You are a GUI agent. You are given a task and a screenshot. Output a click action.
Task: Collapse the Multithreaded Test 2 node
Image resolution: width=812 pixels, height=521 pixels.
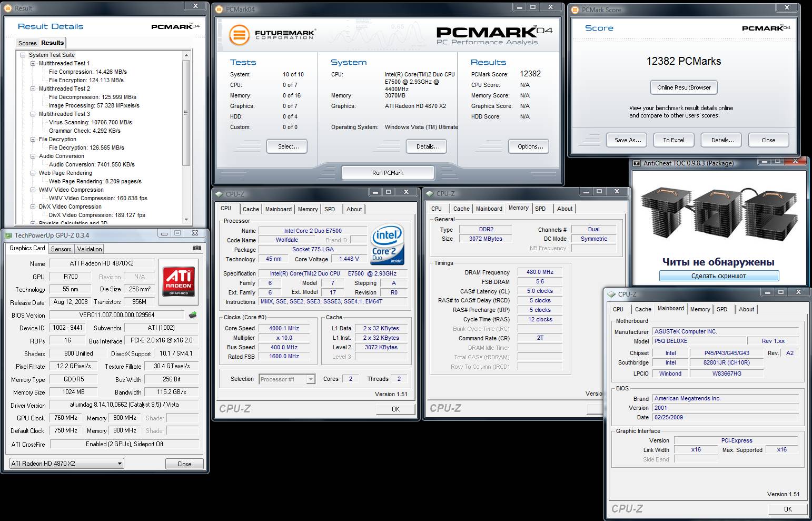pyautogui.click(x=33, y=89)
